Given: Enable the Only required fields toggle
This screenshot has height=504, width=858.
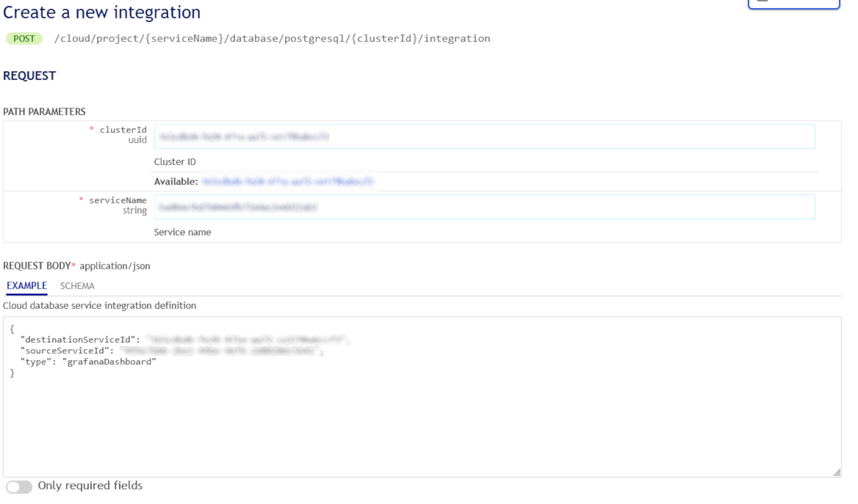Looking at the screenshot, I should [19, 486].
